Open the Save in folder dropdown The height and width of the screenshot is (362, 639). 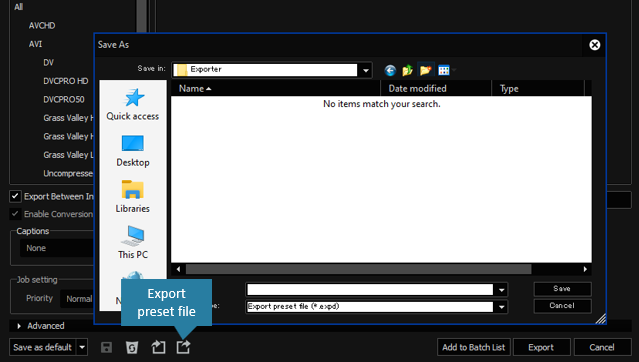366,70
